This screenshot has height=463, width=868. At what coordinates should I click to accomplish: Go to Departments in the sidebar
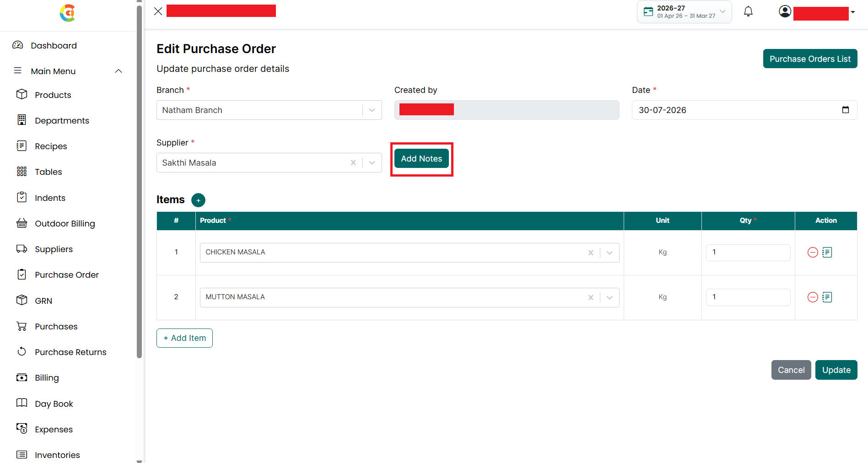click(62, 120)
